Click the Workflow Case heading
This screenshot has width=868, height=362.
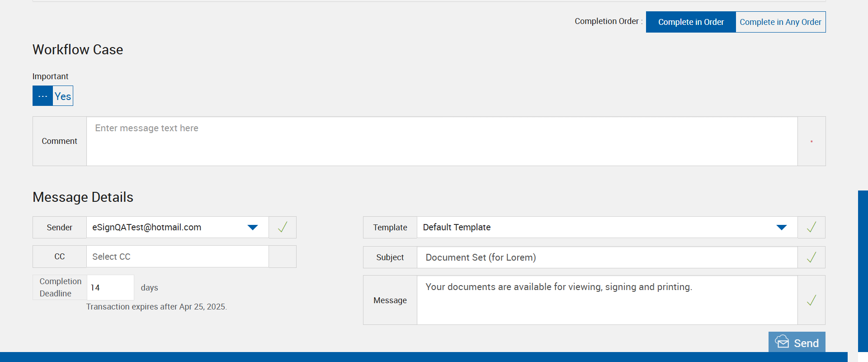[78, 50]
